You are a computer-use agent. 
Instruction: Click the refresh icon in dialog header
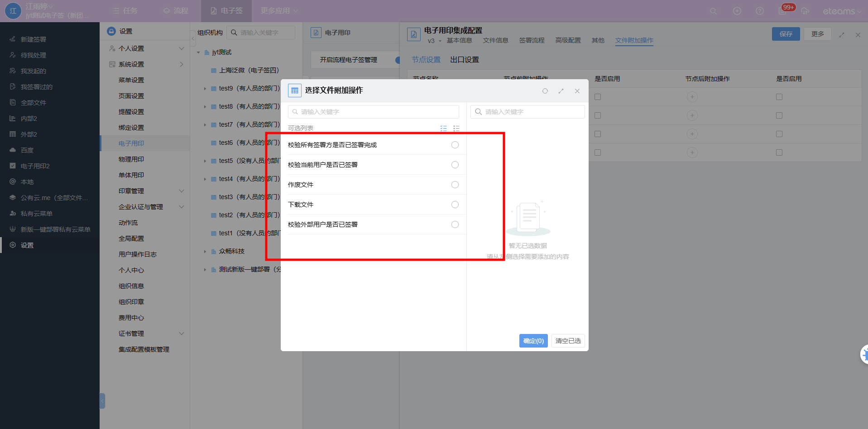(x=545, y=91)
